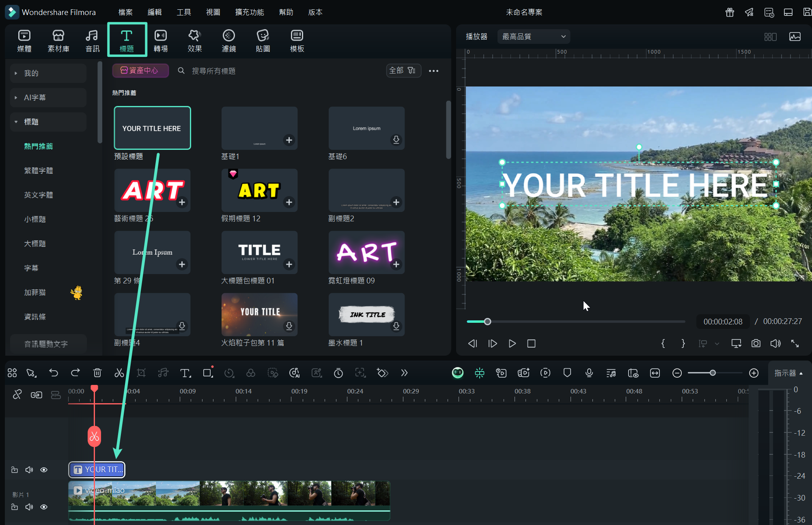Open the 貼圖 stickers panel
Screen dimensions: 812x525
(263, 41)
